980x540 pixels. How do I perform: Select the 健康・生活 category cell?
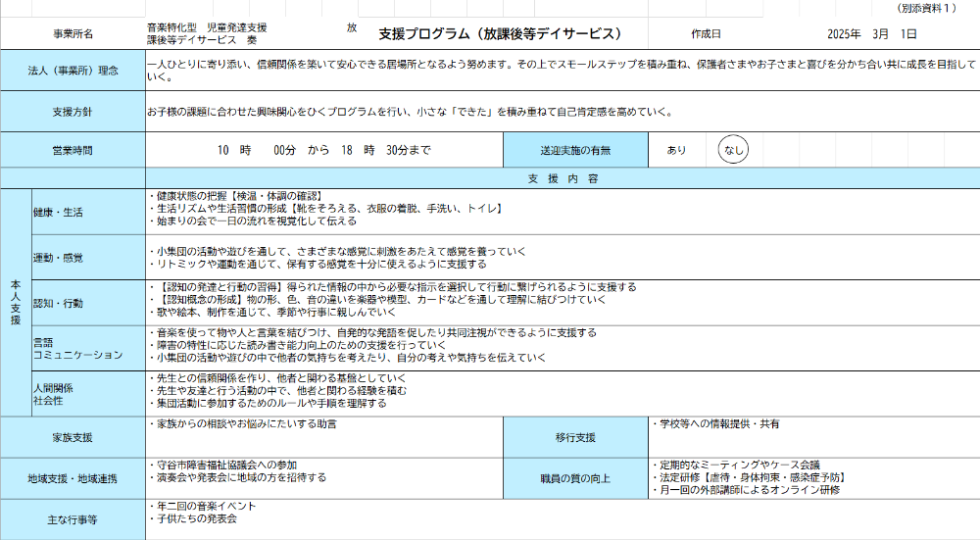tap(59, 212)
